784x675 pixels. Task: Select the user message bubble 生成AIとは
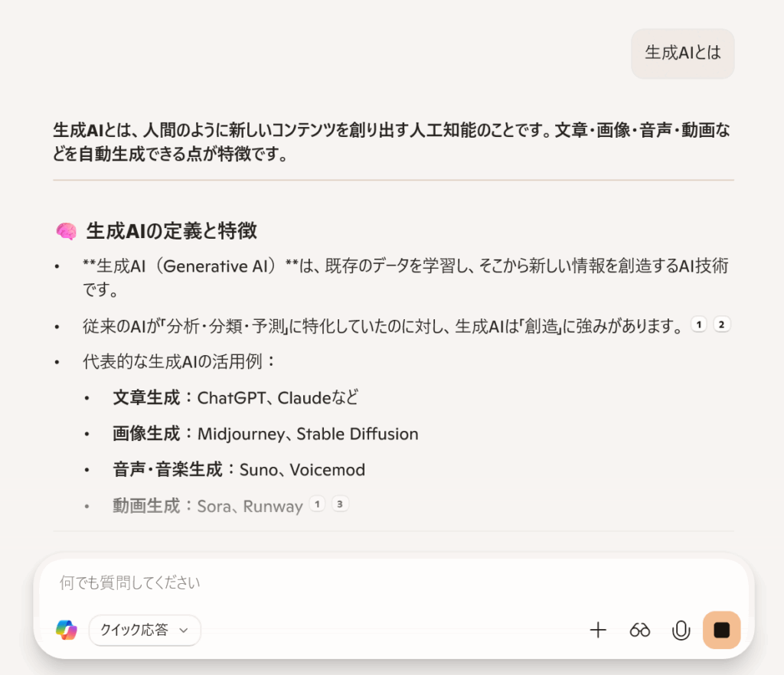click(682, 54)
